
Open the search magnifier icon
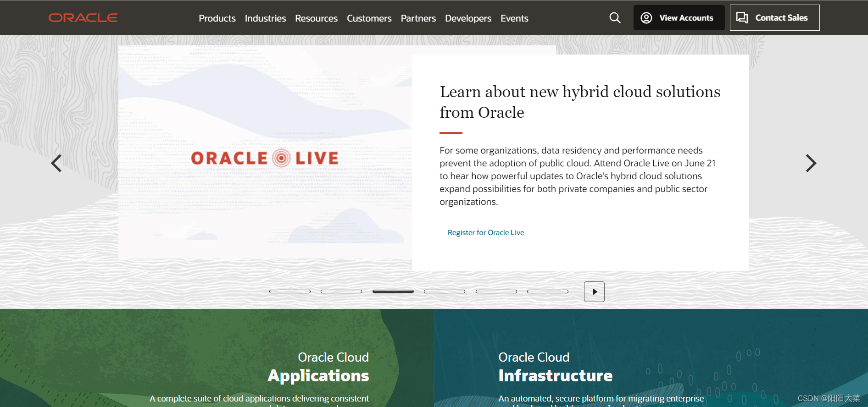615,18
